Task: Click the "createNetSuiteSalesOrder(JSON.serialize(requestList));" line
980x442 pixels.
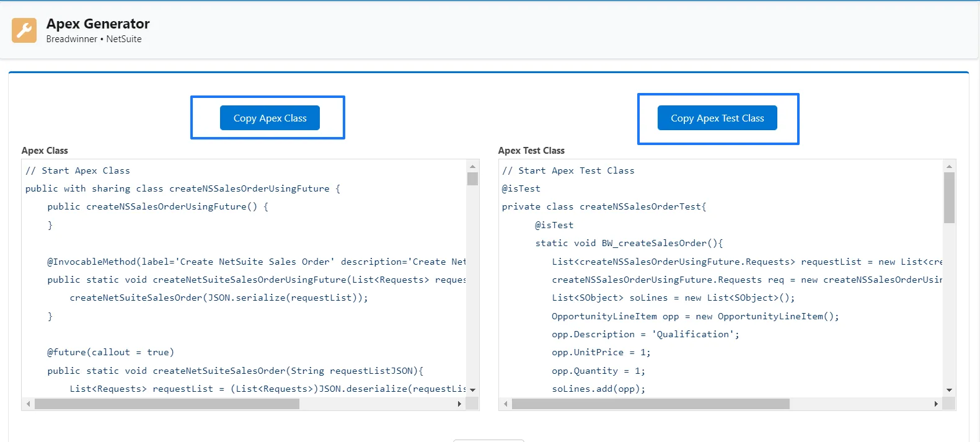Action: click(219, 298)
